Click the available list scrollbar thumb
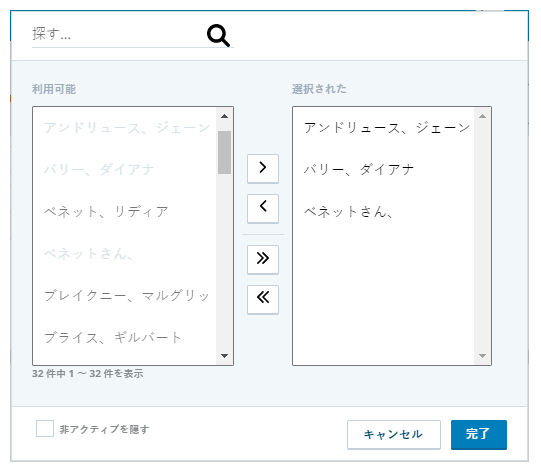 [x=224, y=152]
